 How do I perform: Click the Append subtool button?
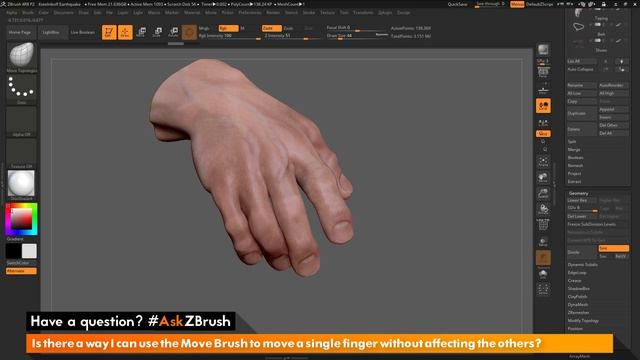point(613,109)
